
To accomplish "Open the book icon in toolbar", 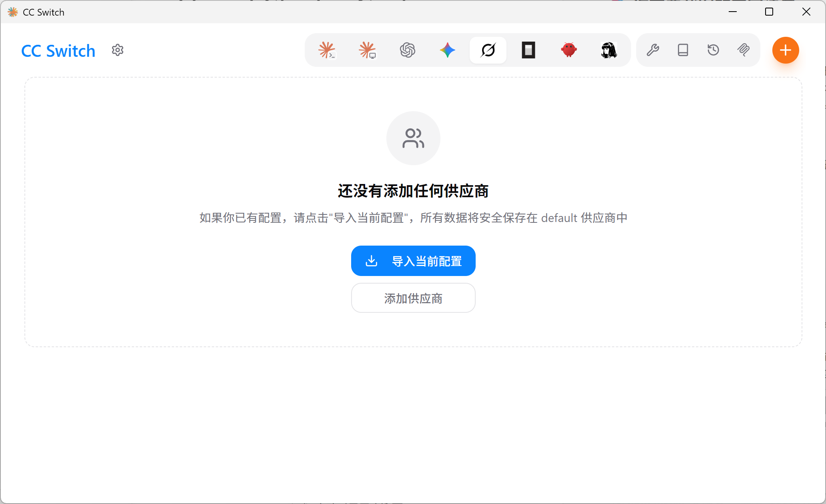I will (x=683, y=50).
